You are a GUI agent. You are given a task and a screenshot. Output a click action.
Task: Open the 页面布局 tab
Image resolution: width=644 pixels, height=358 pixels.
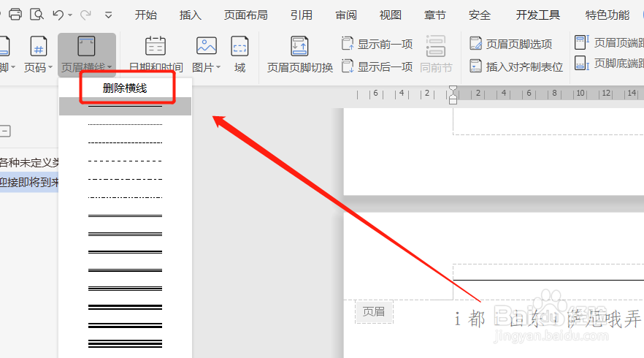pos(245,15)
